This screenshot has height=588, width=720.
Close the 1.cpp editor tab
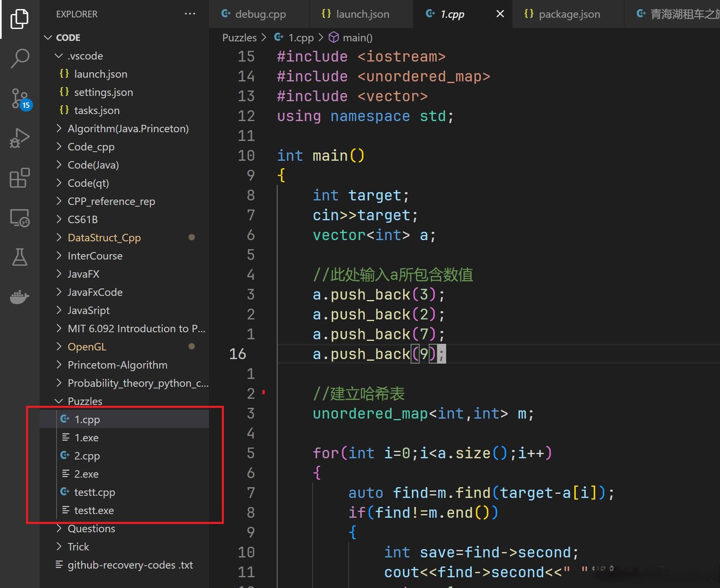(500, 14)
